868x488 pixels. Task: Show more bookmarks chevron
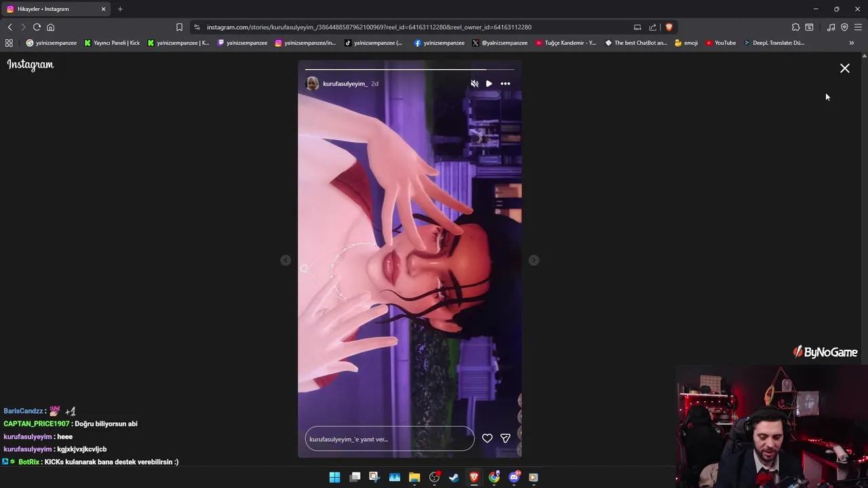click(x=851, y=43)
